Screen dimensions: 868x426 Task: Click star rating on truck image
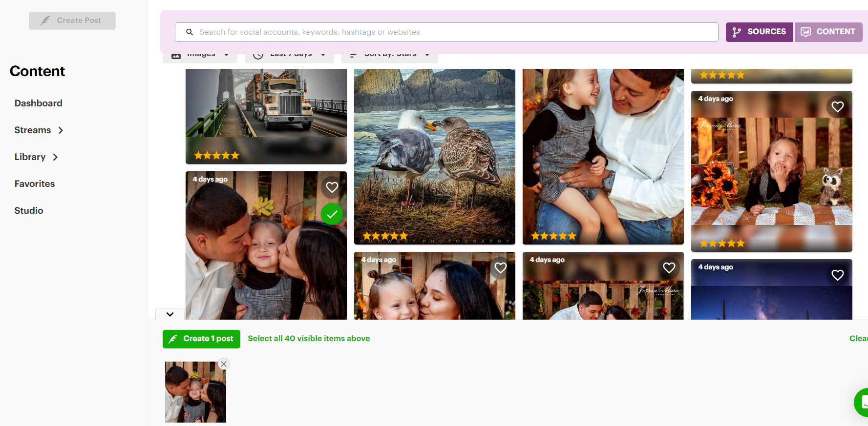pyautogui.click(x=217, y=156)
